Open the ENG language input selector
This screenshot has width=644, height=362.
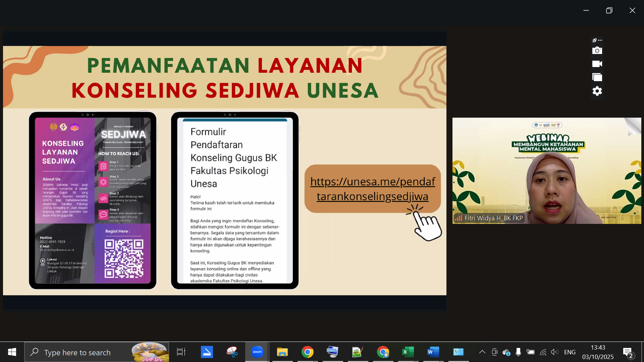click(x=570, y=352)
